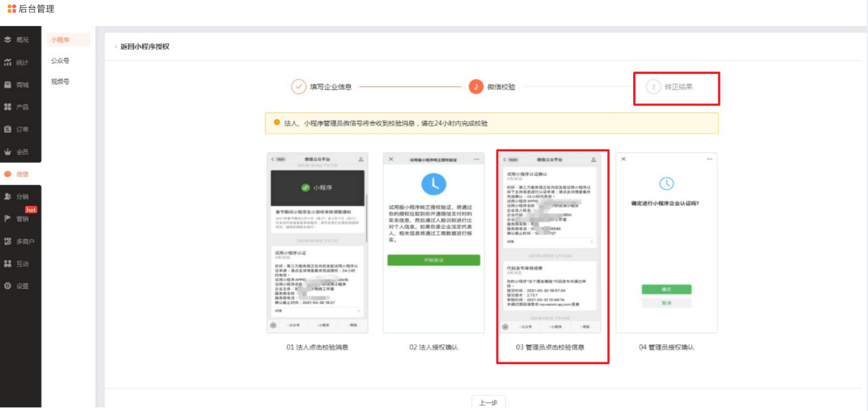
Task: Click the checkmark icon for step 填写企业信息
Action: (x=299, y=86)
